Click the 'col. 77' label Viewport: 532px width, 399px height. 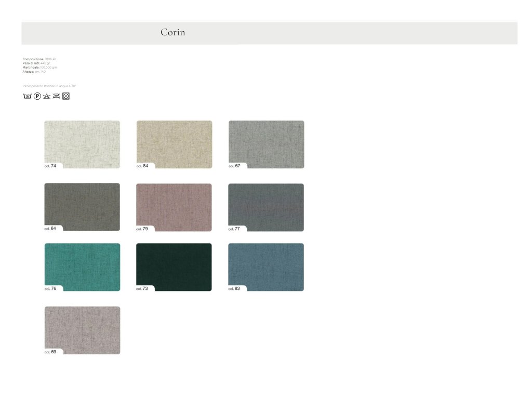coord(234,229)
